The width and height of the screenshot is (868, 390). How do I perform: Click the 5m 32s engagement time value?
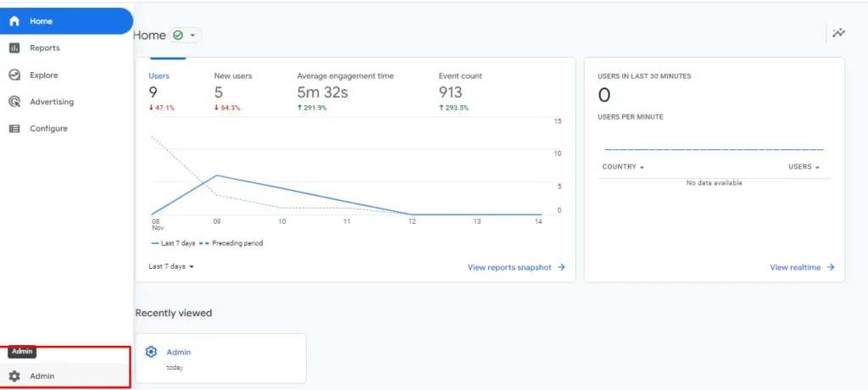click(x=323, y=92)
